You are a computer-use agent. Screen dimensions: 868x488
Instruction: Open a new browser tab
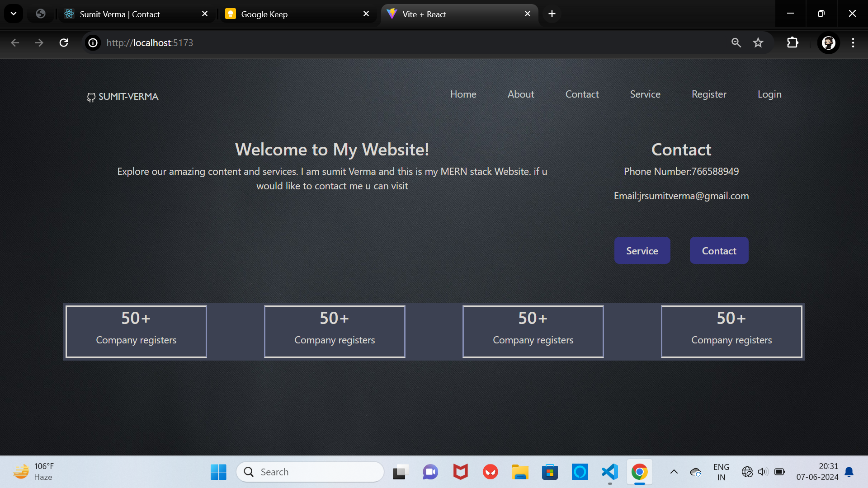(x=552, y=14)
